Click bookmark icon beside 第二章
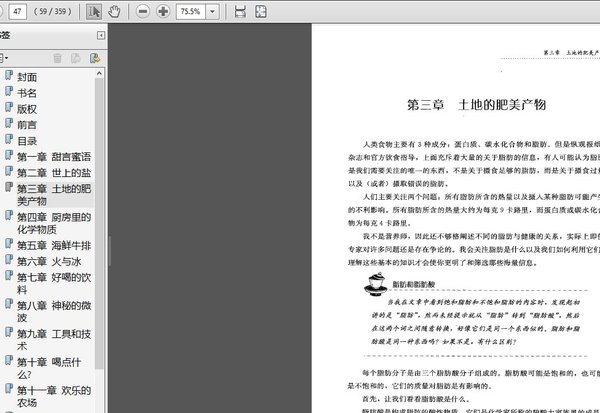600x413 pixels. pos(8,171)
